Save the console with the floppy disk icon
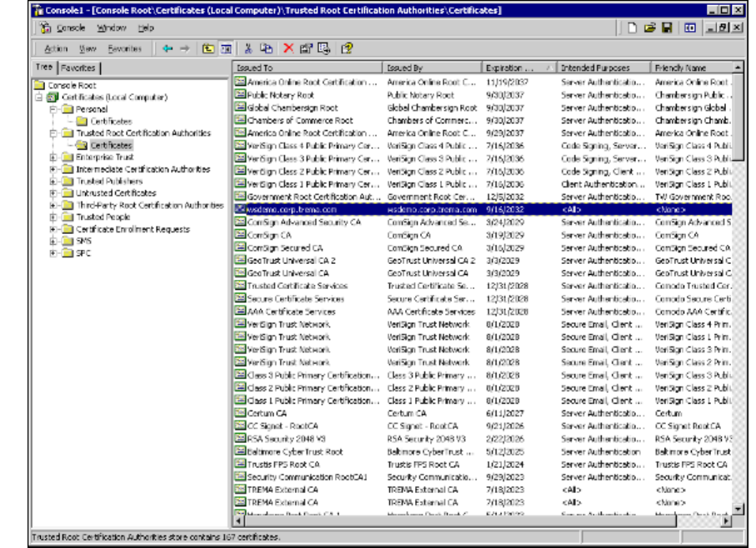 pos(667,28)
